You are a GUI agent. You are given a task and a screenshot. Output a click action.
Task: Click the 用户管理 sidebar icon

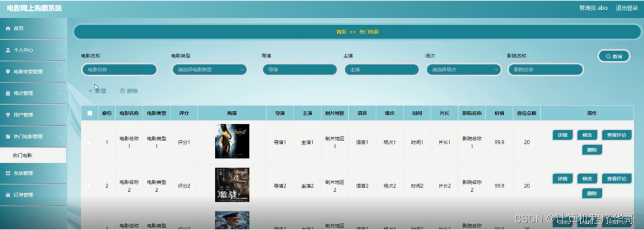click(8, 115)
